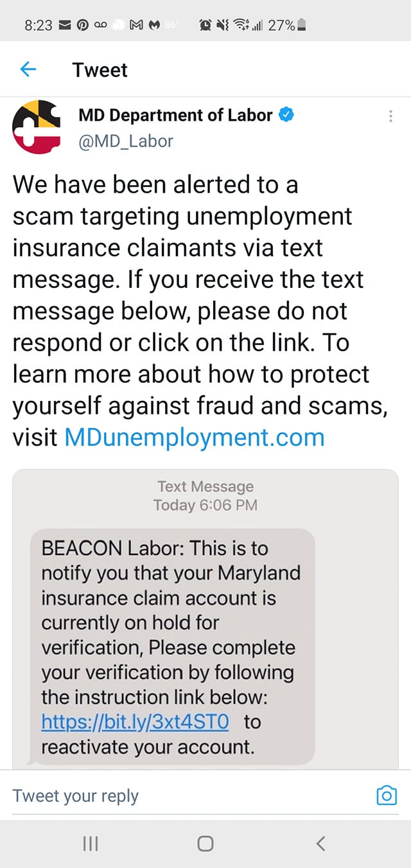Tap the battery indicator showing 27%
This screenshot has height=868, width=411.
[x=286, y=26]
